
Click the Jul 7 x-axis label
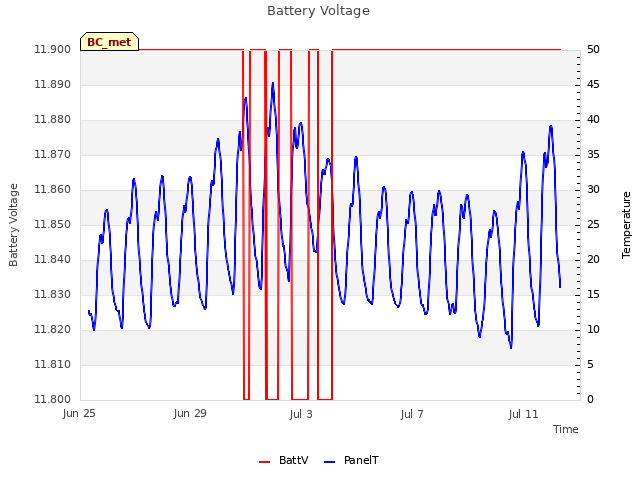coord(412,414)
